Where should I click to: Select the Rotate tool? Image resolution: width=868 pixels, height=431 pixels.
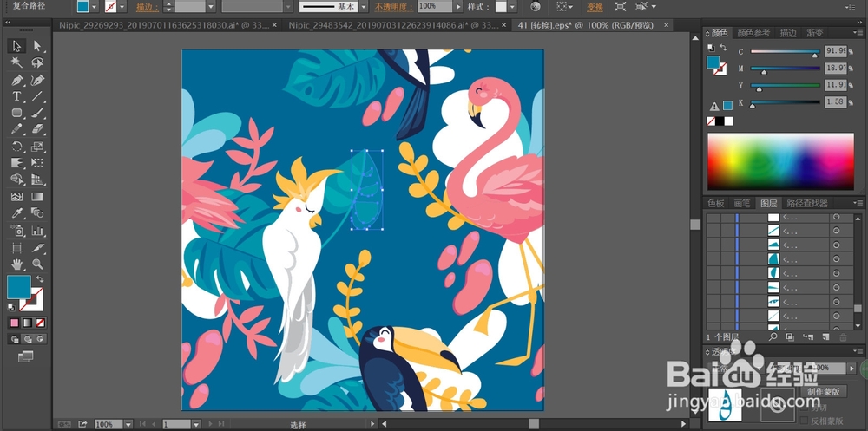click(x=16, y=147)
